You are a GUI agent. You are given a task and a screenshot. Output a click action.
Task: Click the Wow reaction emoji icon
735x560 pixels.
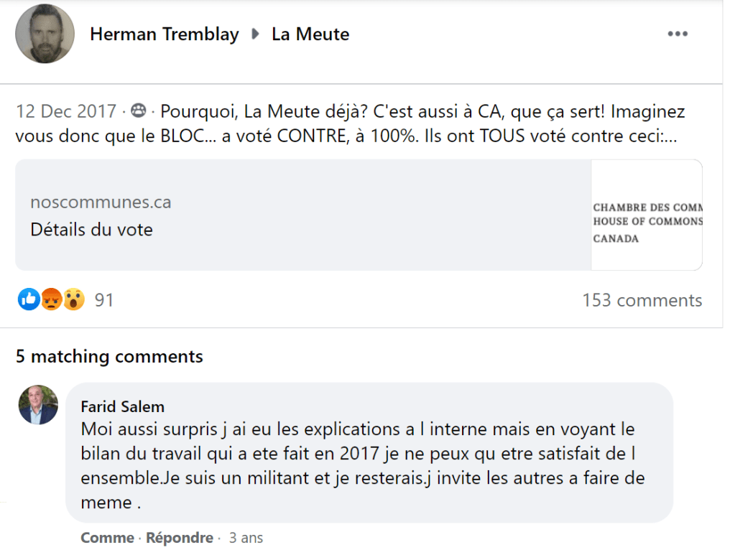point(73,299)
